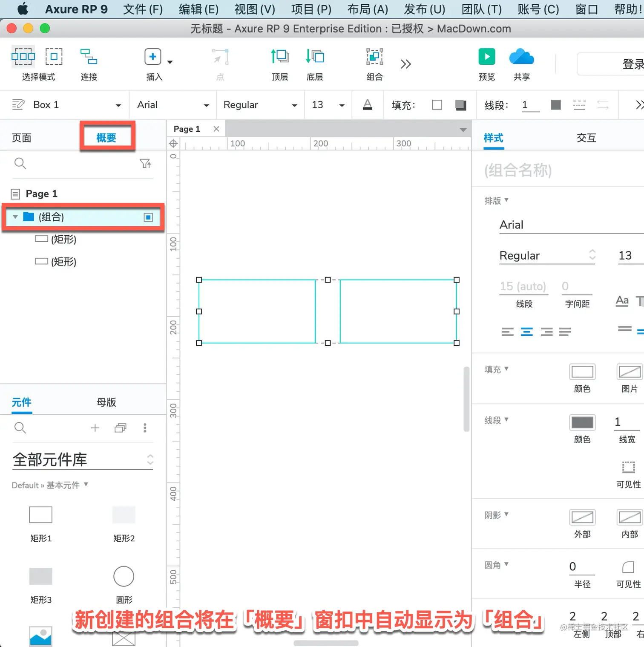The width and height of the screenshot is (644, 647).
Task: Set the fill image
Action: (630, 372)
